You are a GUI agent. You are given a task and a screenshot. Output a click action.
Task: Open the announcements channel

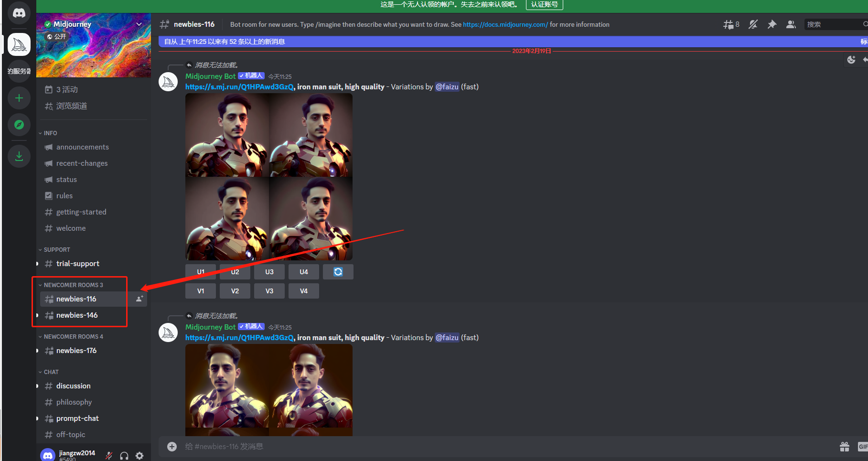tap(93, 147)
